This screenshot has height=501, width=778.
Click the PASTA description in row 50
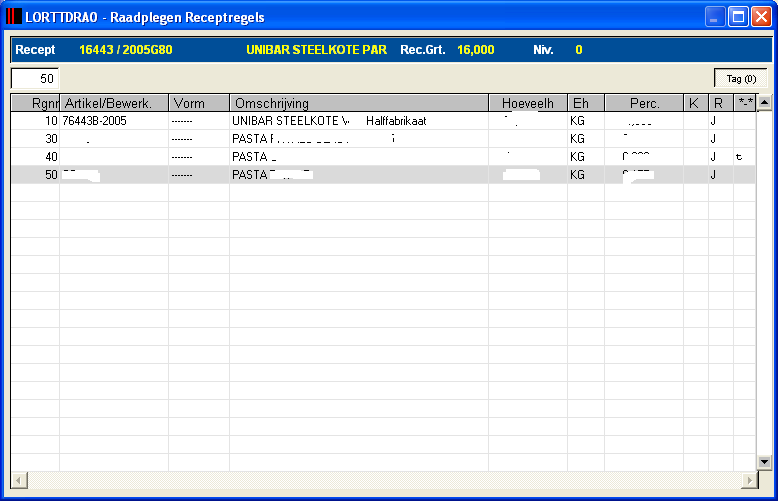pyautogui.click(x=250, y=175)
